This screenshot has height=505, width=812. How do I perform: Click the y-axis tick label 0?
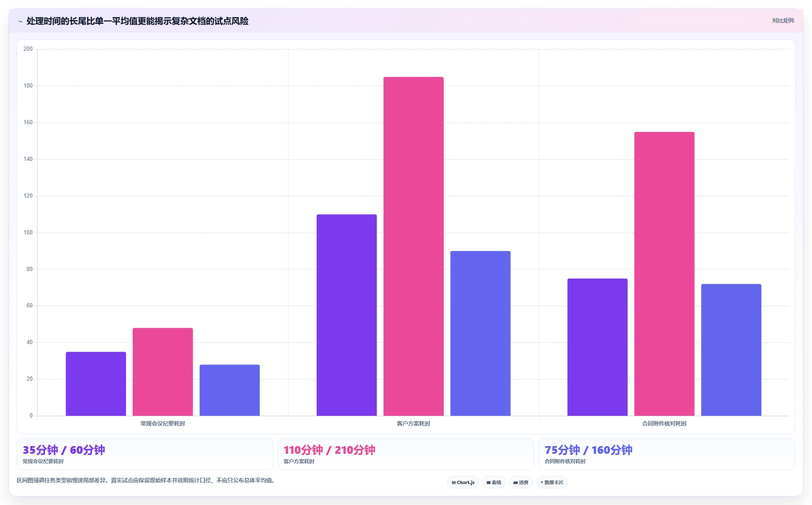click(x=31, y=416)
